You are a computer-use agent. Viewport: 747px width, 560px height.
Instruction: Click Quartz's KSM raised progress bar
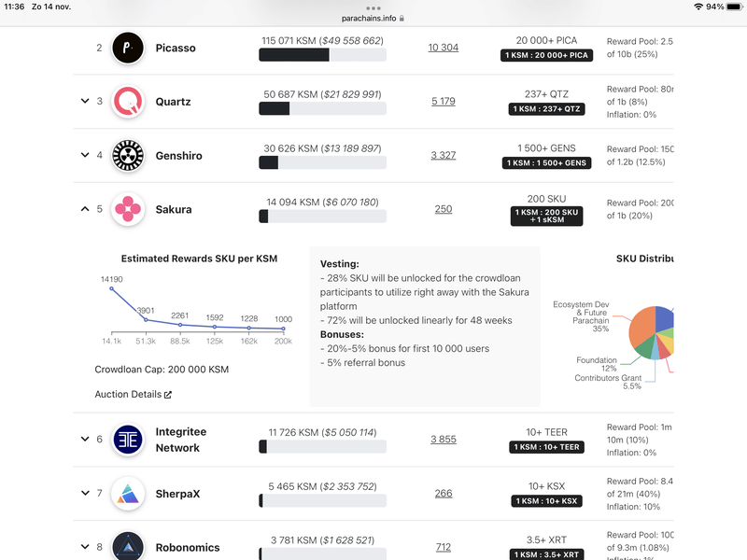point(322,109)
